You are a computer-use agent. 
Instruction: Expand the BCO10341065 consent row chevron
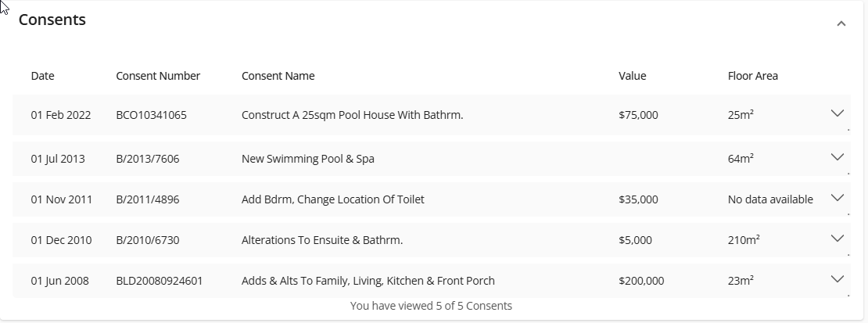(837, 113)
